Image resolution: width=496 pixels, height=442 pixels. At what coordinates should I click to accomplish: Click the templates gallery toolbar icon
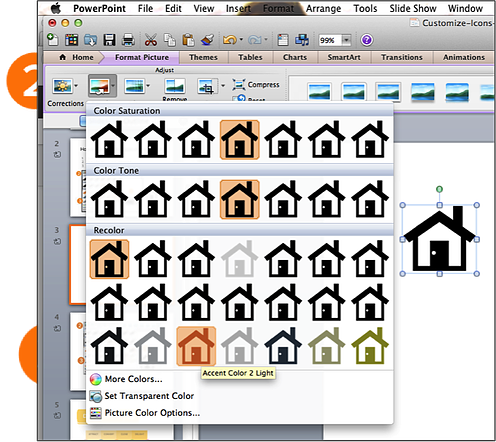click(x=72, y=40)
